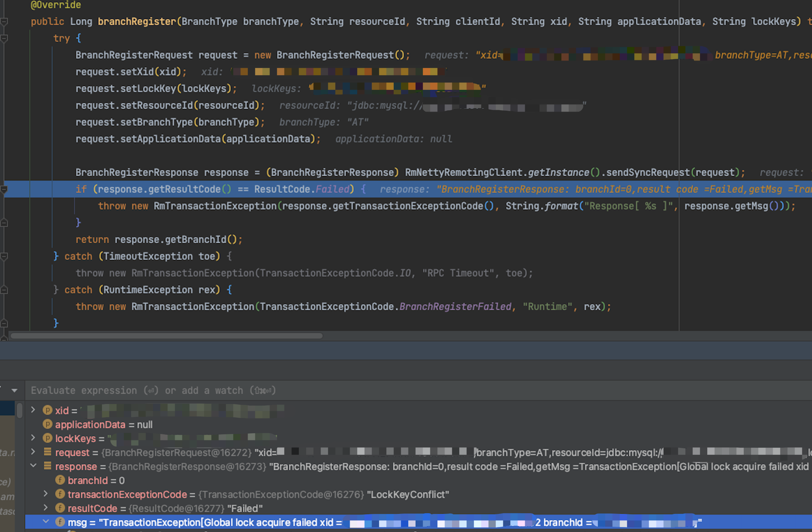Collapse the response variable node

point(33,466)
